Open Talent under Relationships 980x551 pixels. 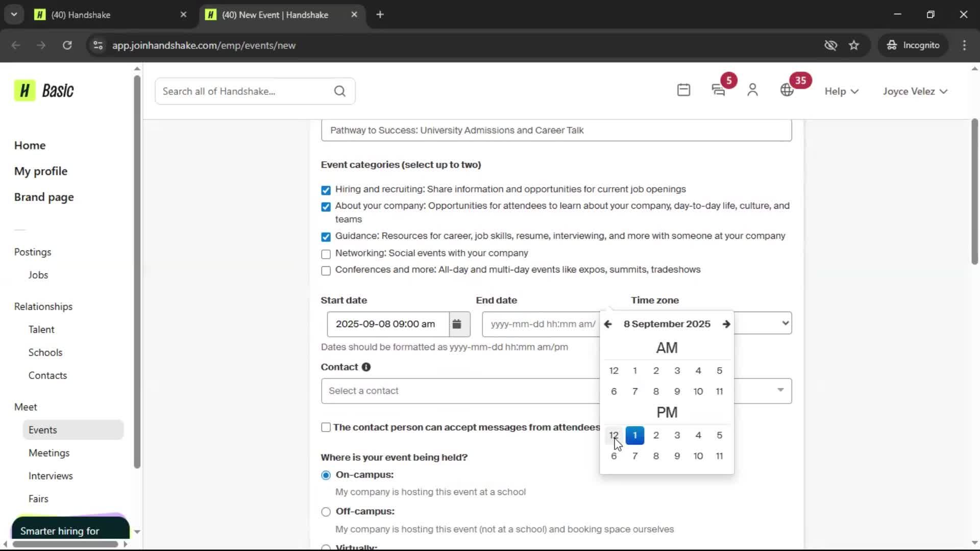coord(41,330)
